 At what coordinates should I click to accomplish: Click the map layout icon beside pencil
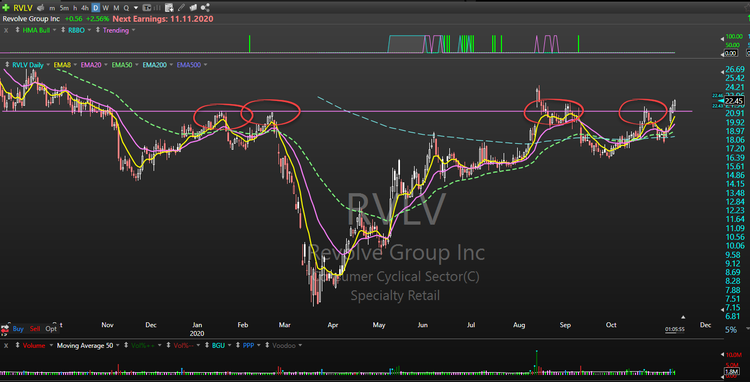(193, 8)
